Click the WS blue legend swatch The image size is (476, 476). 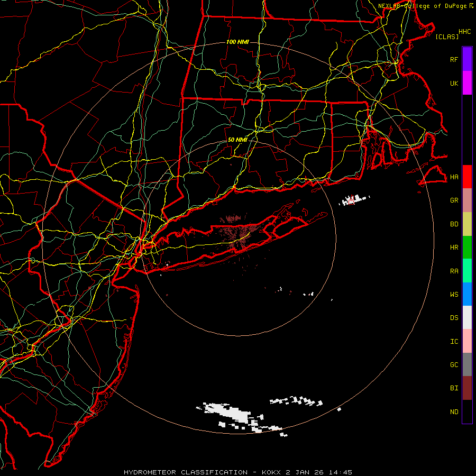click(467, 294)
